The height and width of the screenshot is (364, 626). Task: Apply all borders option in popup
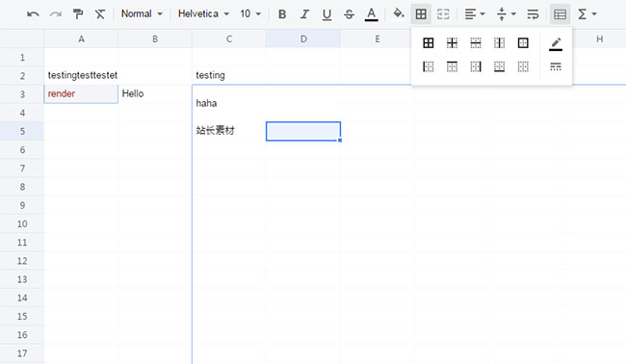[428, 42]
